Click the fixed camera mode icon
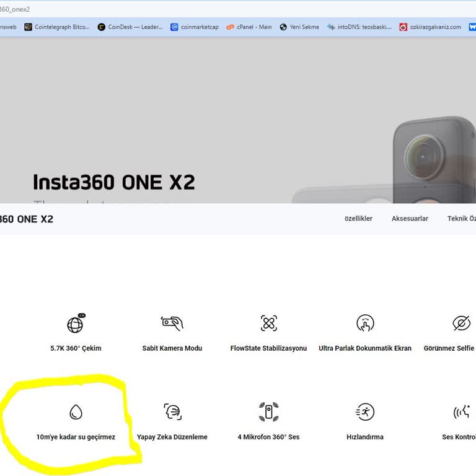Image resolution: width=476 pixels, height=476 pixels. tap(172, 324)
